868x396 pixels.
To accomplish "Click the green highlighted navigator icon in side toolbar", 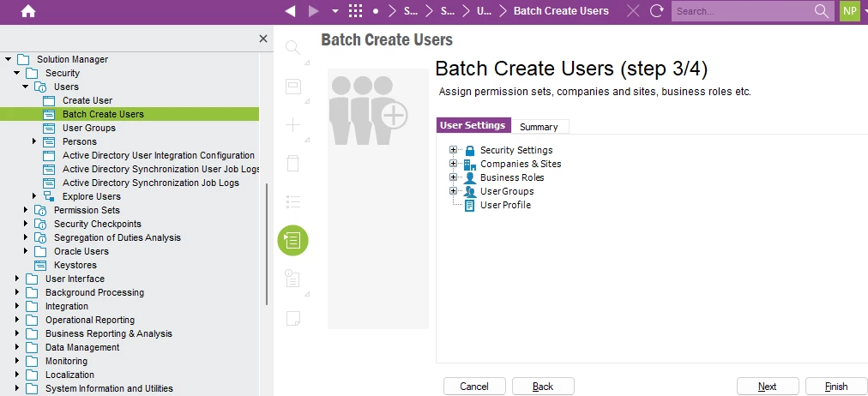I will pos(292,241).
